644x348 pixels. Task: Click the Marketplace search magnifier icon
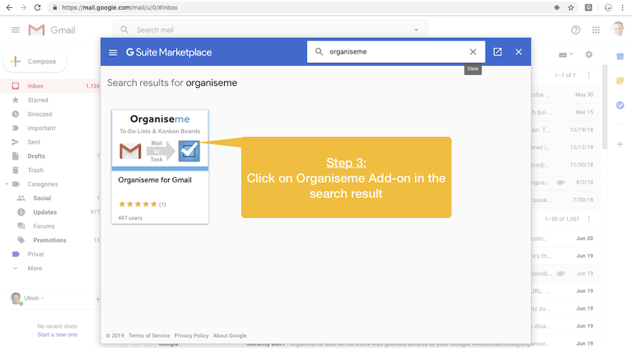(318, 51)
